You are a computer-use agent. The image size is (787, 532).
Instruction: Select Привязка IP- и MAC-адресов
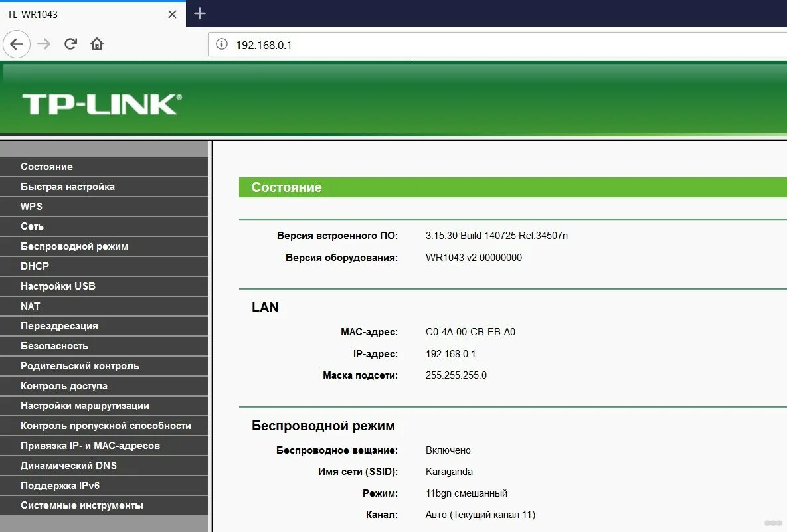coord(104,445)
